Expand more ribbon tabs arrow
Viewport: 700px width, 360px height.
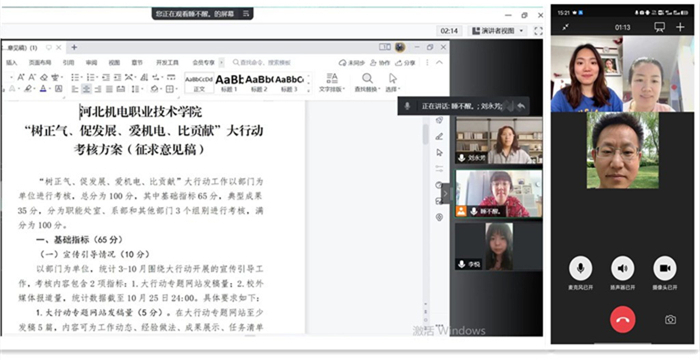click(222, 63)
